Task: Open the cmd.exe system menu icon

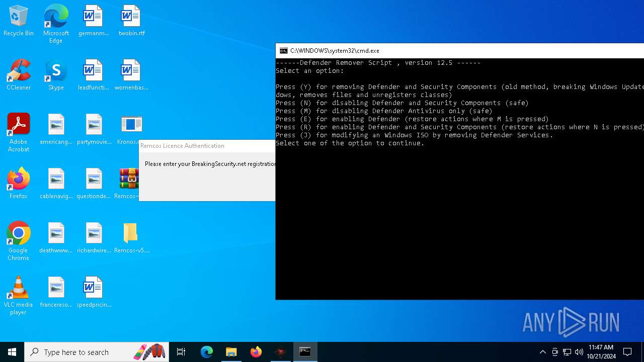Action: coord(284,51)
